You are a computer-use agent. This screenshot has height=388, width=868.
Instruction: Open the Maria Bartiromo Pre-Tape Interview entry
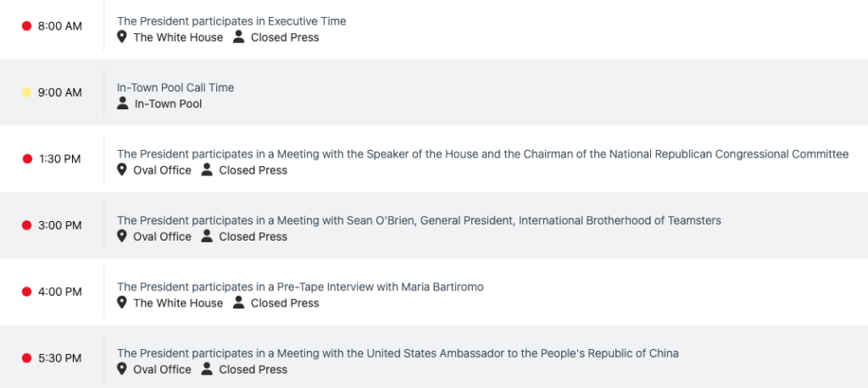300,287
